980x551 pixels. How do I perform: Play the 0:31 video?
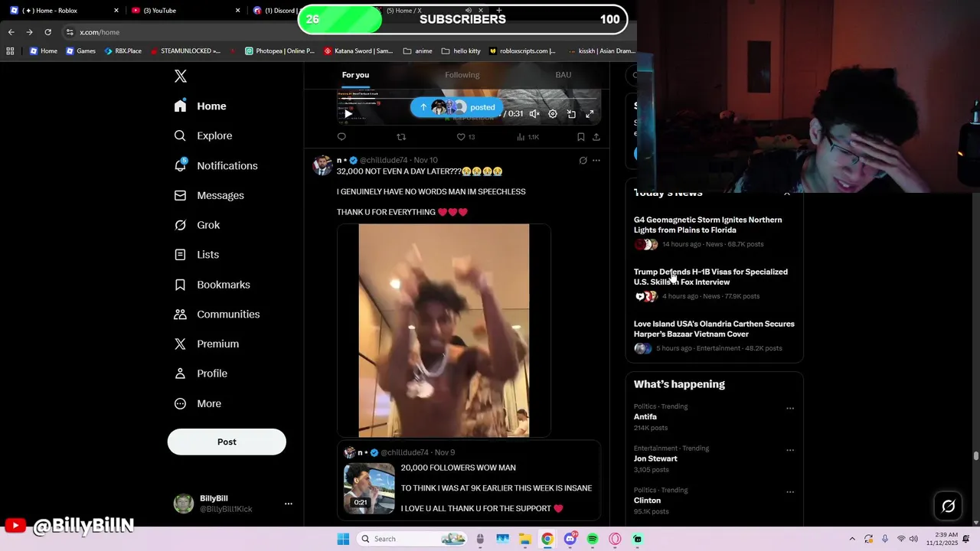pos(348,114)
